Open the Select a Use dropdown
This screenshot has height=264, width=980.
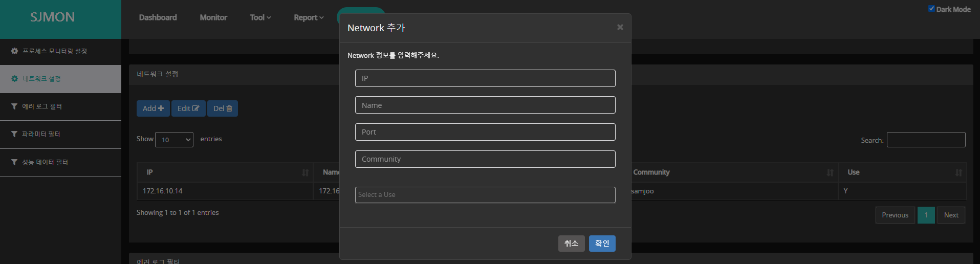click(485, 195)
